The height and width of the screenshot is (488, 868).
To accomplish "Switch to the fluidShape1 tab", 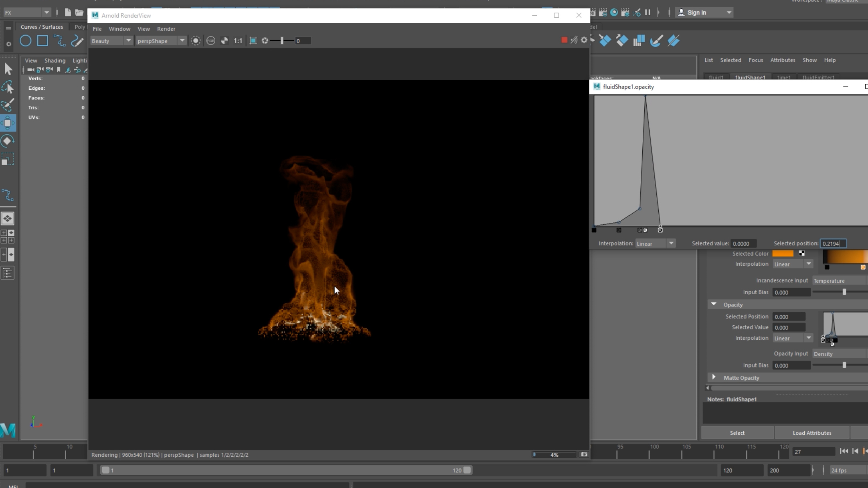I will tap(750, 77).
